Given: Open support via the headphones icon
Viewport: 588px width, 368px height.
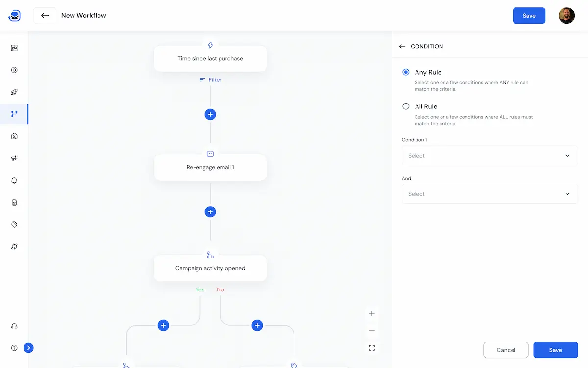Looking at the screenshot, I should click(x=14, y=326).
